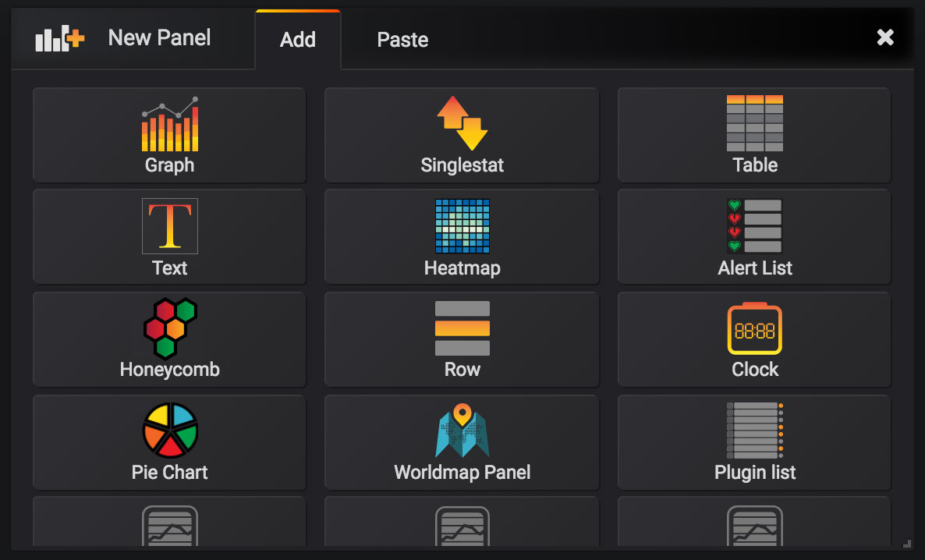Add a Plugin list panel
The width and height of the screenshot is (925, 560).
[x=753, y=442]
